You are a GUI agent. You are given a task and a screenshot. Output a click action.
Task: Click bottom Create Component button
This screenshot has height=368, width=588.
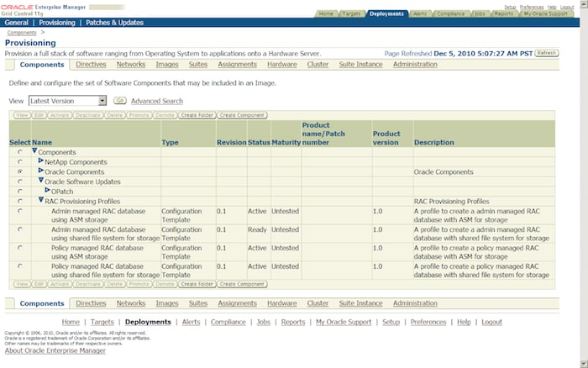pyautogui.click(x=242, y=284)
